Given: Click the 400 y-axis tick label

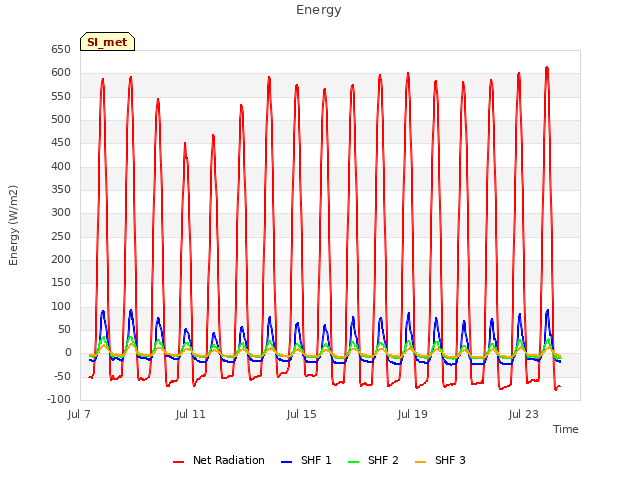Looking at the screenshot, I should click(61, 166).
